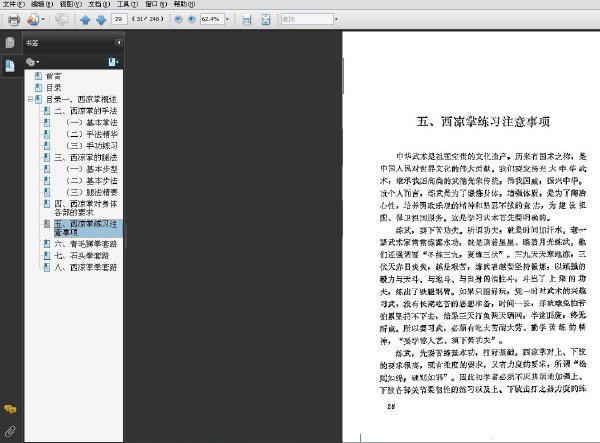Click the zoom out round button
600x443 pixels.
pos(178,19)
